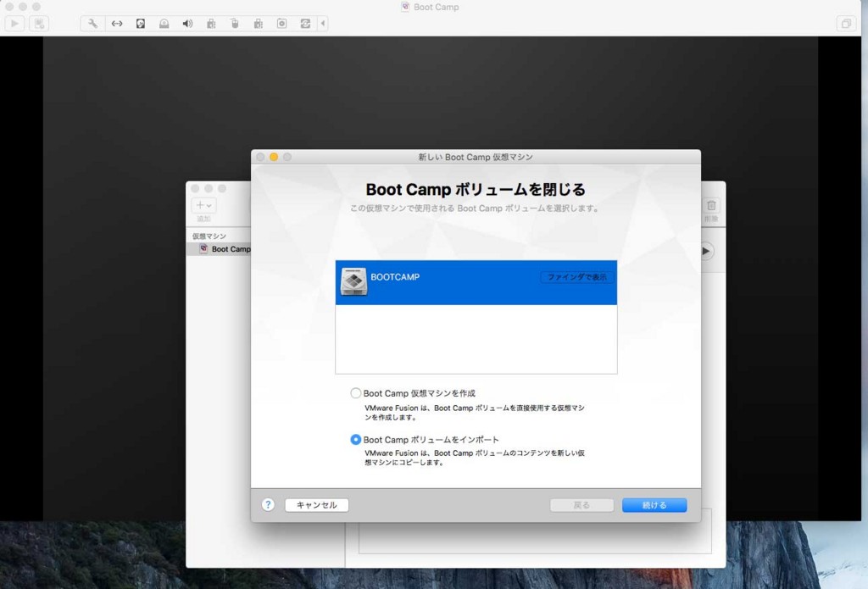Click the USB device toolbar icon
The width and height of the screenshot is (868, 589).
coord(211,23)
